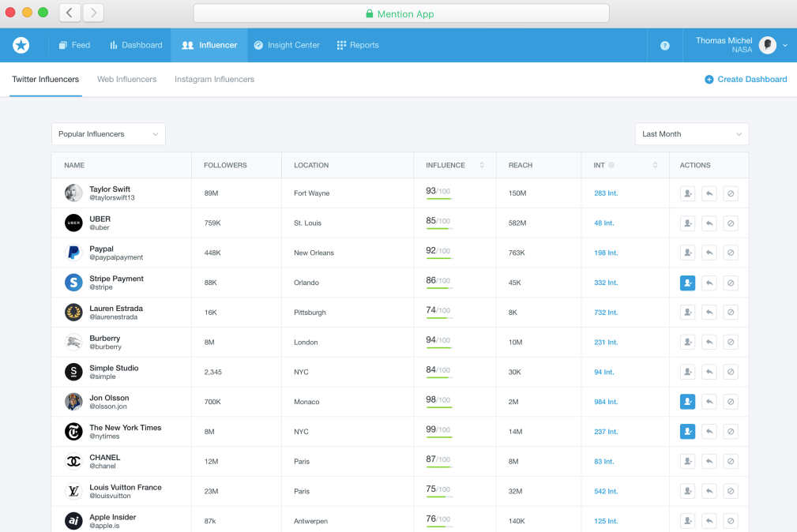Screen dimensions: 797x532
Task: Open the Popular Influencers dropdown
Action: click(108, 134)
